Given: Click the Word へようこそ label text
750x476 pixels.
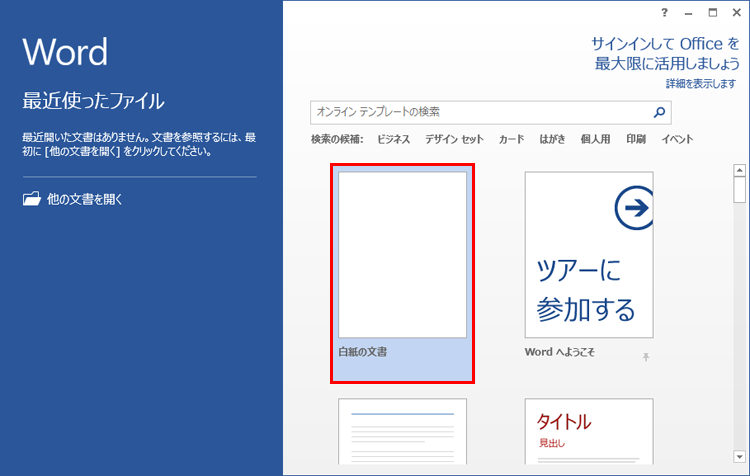Looking at the screenshot, I should click(560, 352).
